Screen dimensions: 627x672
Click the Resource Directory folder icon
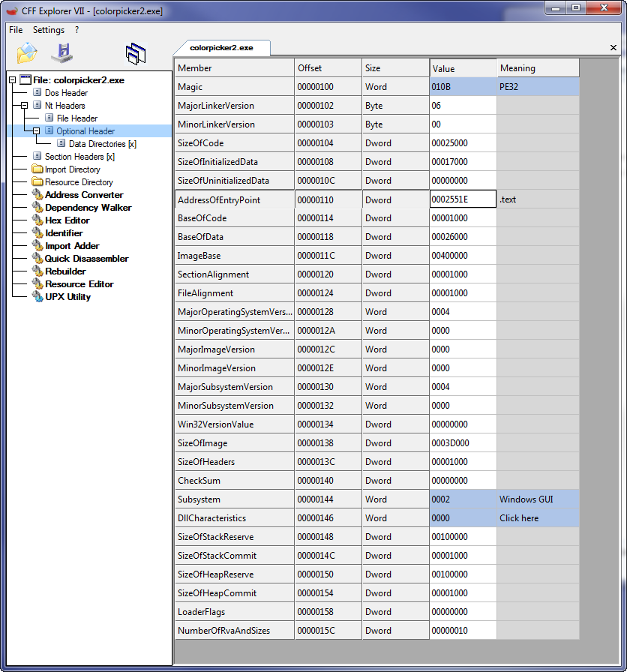[x=37, y=181]
